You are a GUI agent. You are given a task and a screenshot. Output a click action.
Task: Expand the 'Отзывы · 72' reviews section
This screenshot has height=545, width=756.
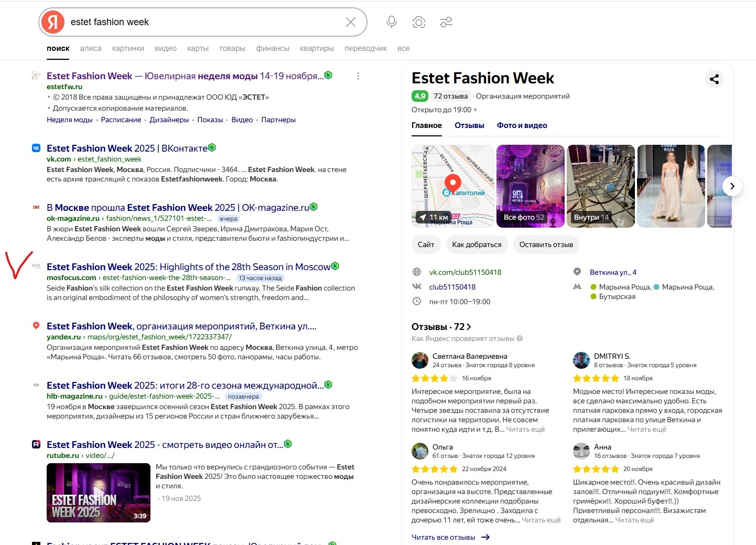point(441,327)
